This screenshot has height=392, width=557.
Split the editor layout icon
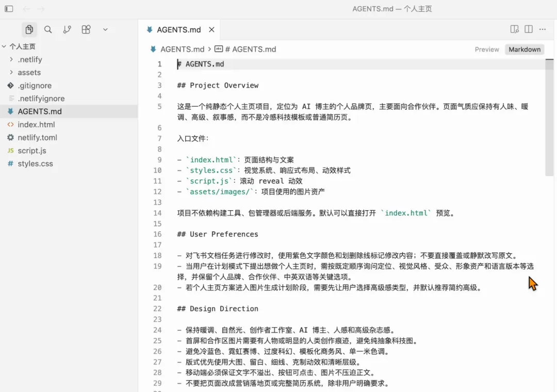pyautogui.click(x=529, y=29)
